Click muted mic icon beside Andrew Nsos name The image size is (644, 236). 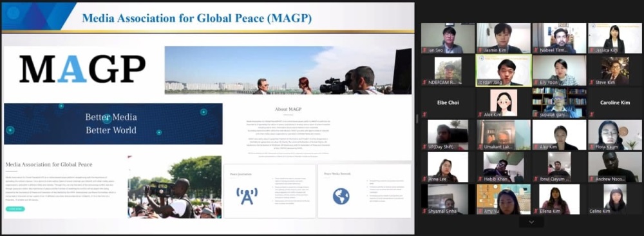coord(592,179)
